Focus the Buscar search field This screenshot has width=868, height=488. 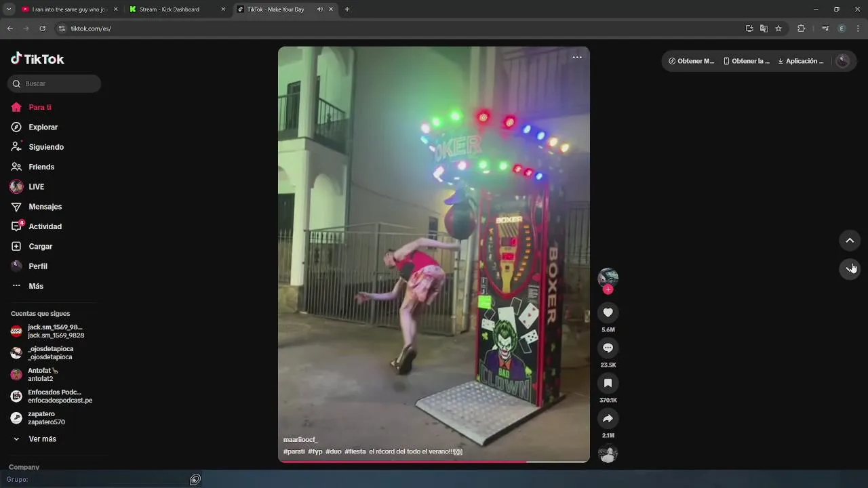coord(54,83)
